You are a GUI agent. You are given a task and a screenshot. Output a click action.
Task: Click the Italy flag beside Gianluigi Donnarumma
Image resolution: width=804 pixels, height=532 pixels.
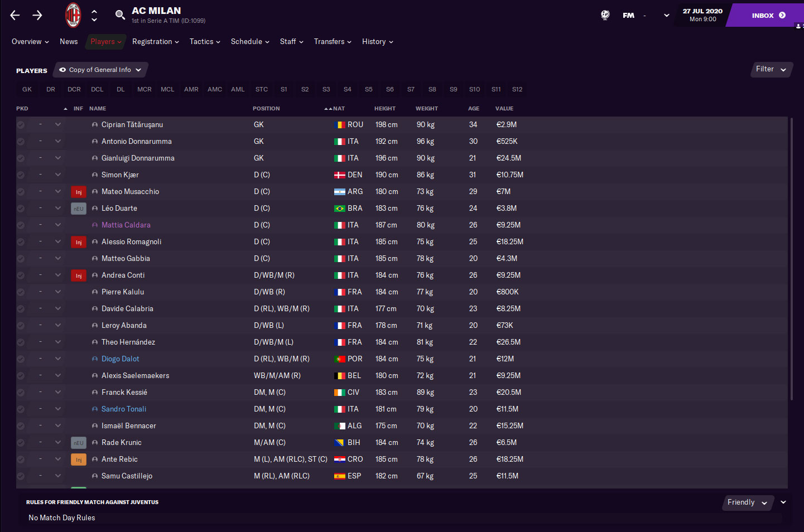pyautogui.click(x=339, y=158)
